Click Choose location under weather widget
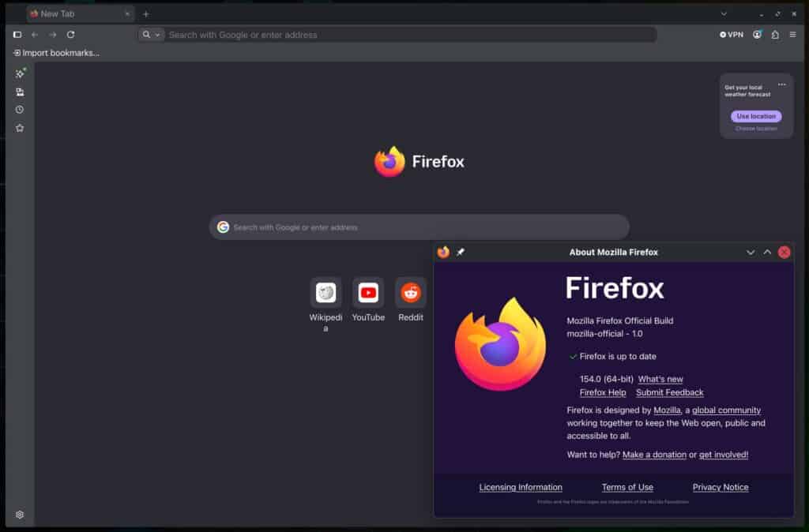 click(x=756, y=129)
